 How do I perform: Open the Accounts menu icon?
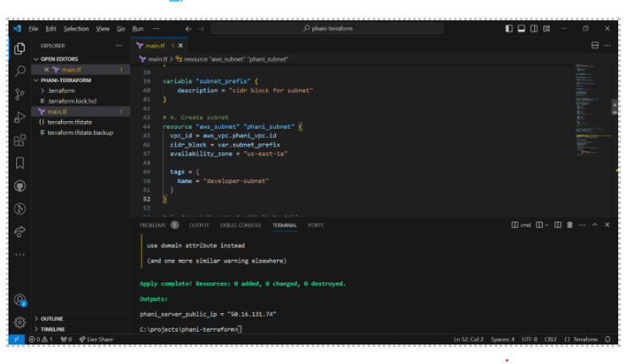pyautogui.click(x=19, y=300)
